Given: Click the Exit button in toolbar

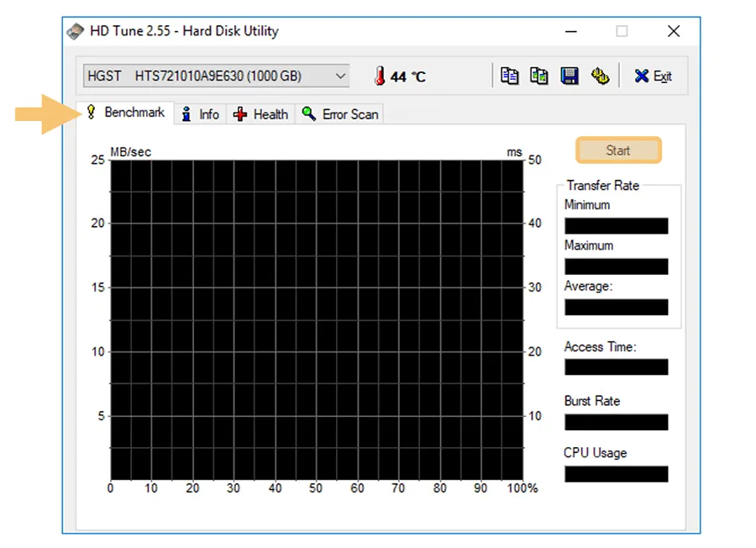Looking at the screenshot, I should [653, 76].
